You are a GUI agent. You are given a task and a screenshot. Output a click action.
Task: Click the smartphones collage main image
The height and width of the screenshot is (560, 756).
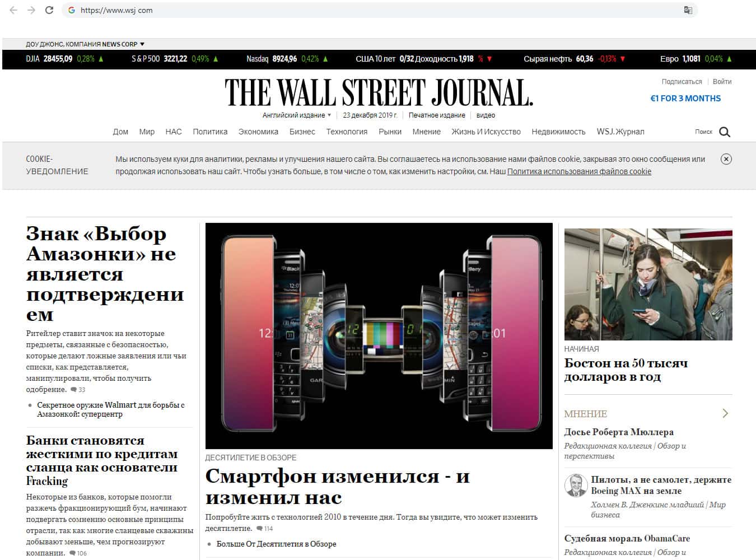pyautogui.click(x=379, y=335)
